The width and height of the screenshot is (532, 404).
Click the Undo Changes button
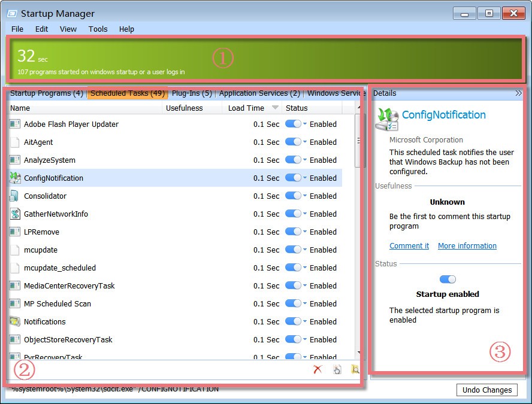point(487,390)
